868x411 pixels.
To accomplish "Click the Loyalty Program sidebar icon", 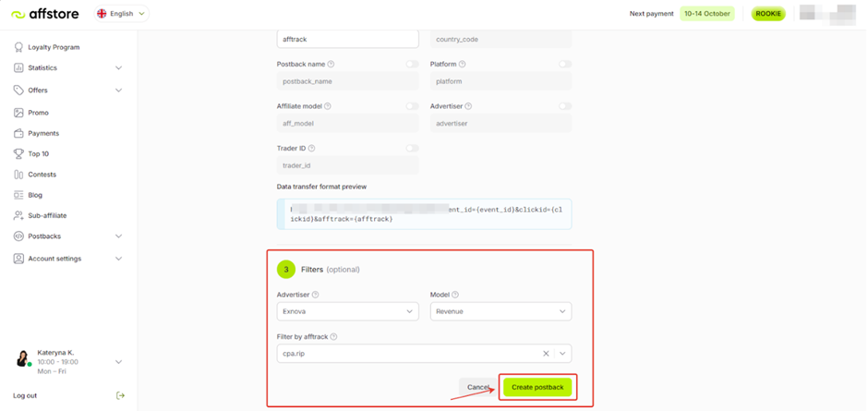I will [x=18, y=47].
